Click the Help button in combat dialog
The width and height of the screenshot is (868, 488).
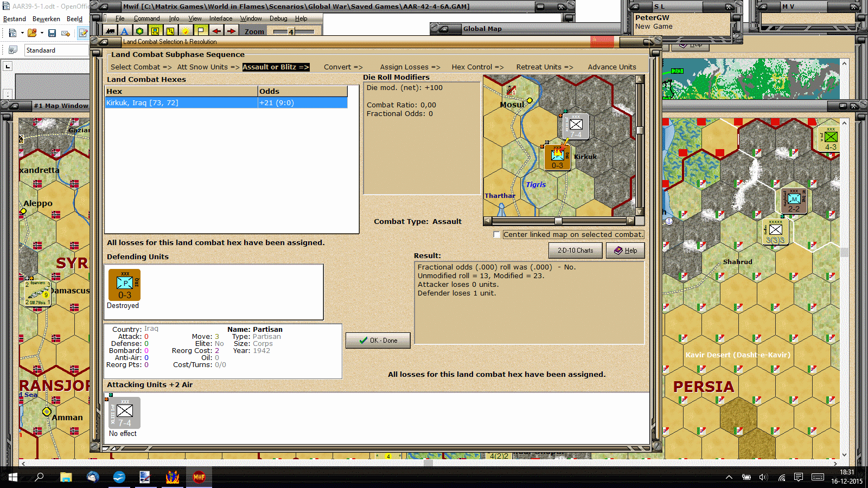(x=626, y=251)
